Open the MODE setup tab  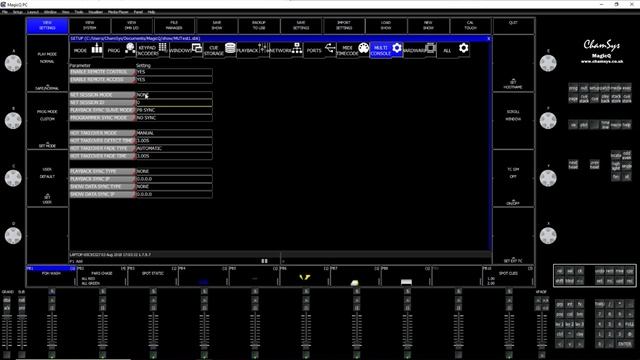[x=87, y=50]
